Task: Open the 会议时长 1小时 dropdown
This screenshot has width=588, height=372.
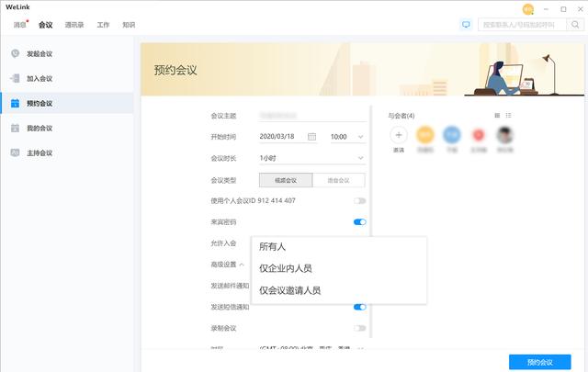Action: click(312, 158)
